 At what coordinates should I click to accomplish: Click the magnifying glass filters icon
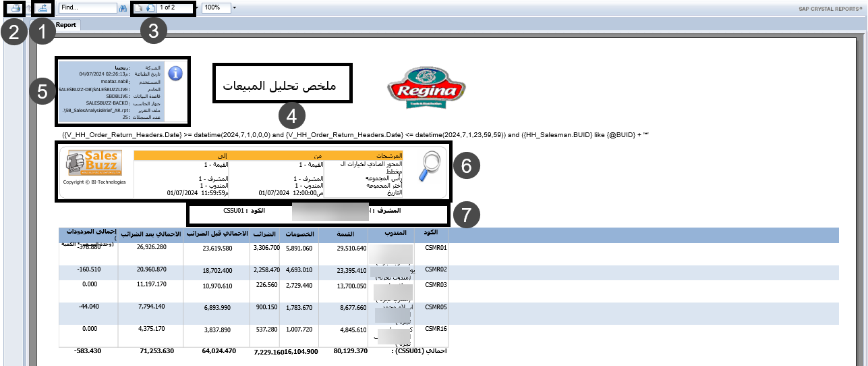click(x=430, y=166)
